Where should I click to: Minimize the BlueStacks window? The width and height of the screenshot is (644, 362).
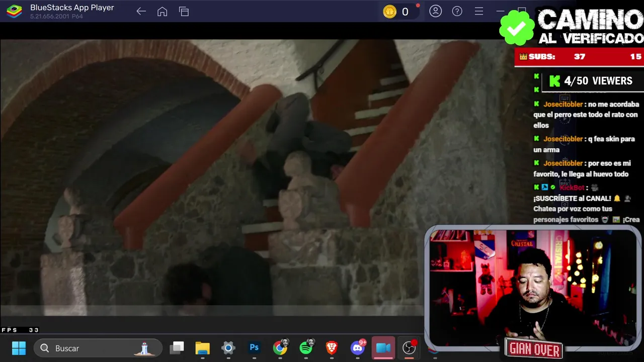click(x=500, y=11)
